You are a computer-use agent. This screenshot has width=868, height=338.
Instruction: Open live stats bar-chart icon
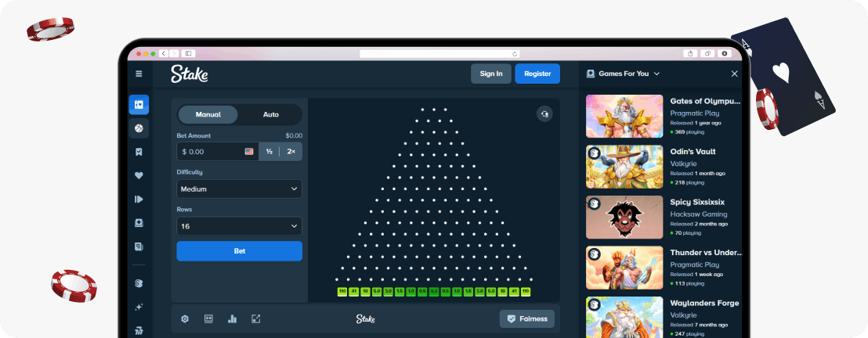coord(233,318)
